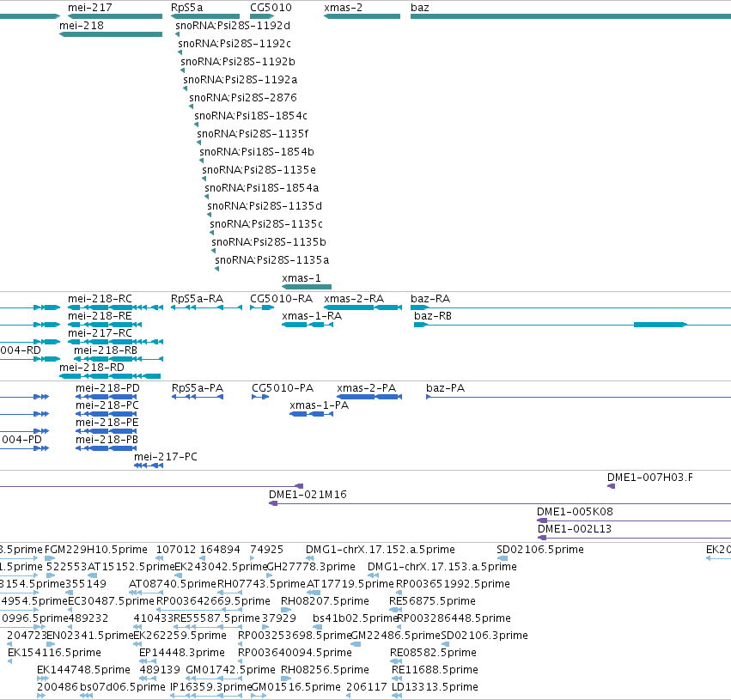Select the xmas-1-RA transcript label
Viewport: 731px width, 700px height.
coord(312,316)
